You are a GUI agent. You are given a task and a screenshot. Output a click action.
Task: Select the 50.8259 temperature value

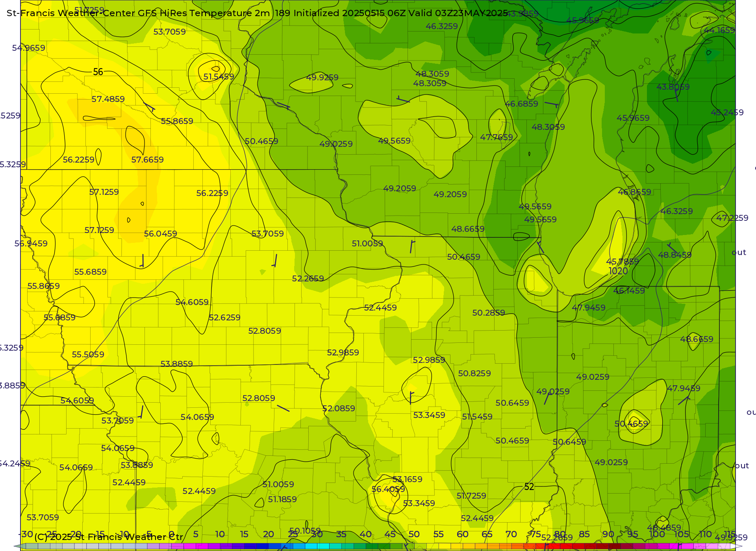474,373
